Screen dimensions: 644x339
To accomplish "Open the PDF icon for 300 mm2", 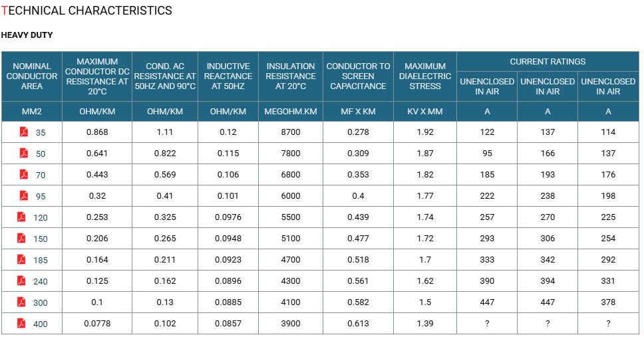I will (21, 302).
